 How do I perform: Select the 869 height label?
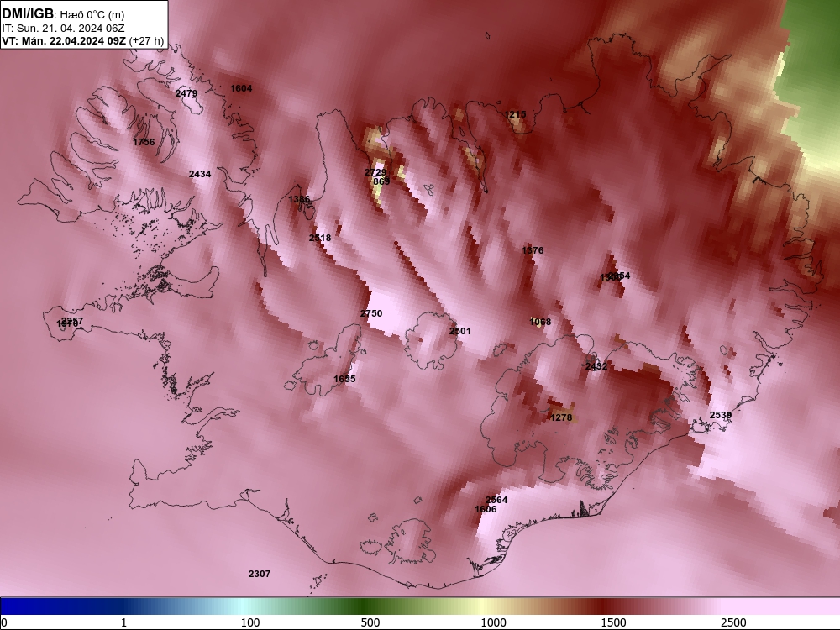pos(381,181)
